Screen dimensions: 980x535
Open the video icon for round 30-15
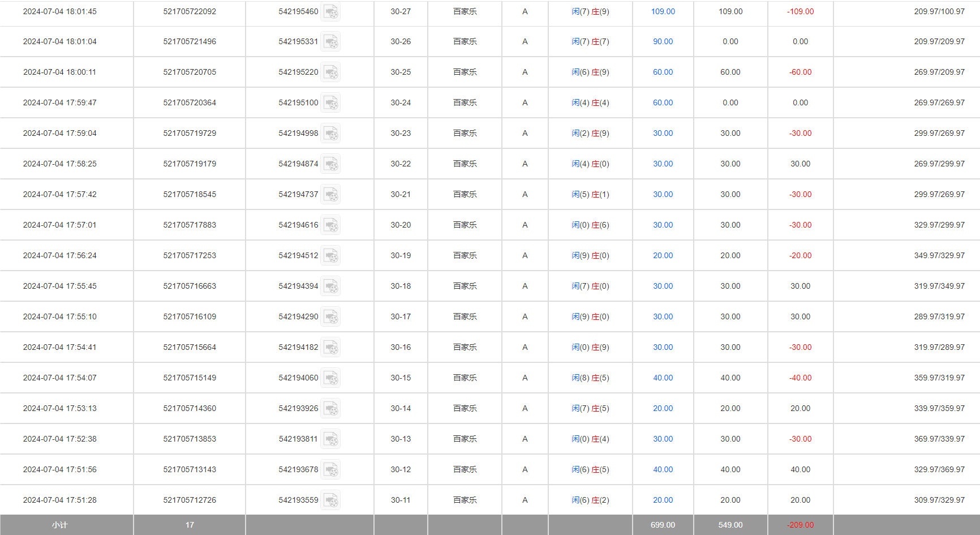pos(332,378)
